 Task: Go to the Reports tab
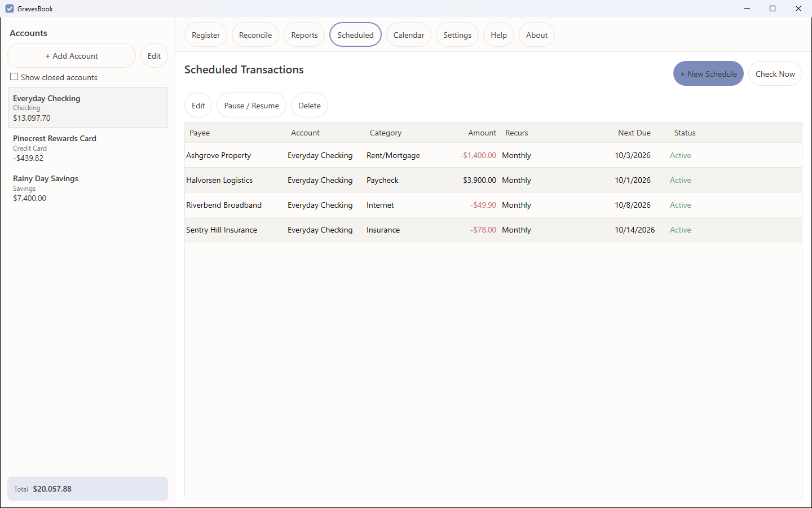click(x=304, y=35)
